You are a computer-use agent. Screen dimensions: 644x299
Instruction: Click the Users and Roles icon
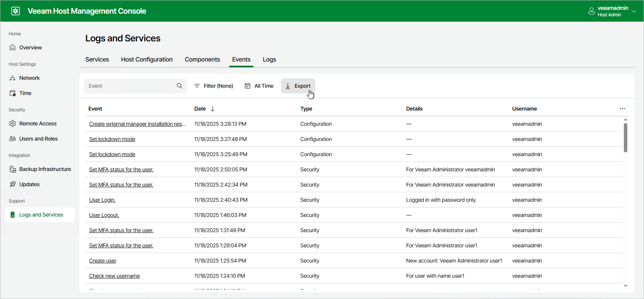(x=13, y=139)
